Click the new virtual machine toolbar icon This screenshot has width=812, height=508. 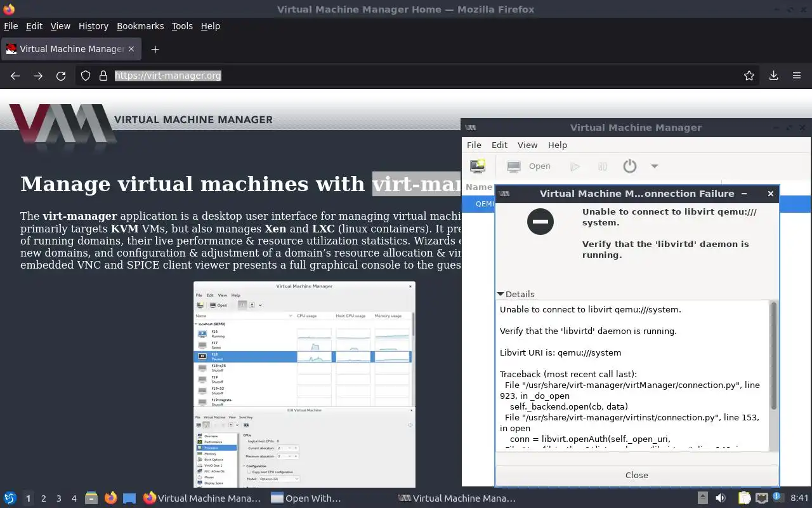click(x=477, y=166)
